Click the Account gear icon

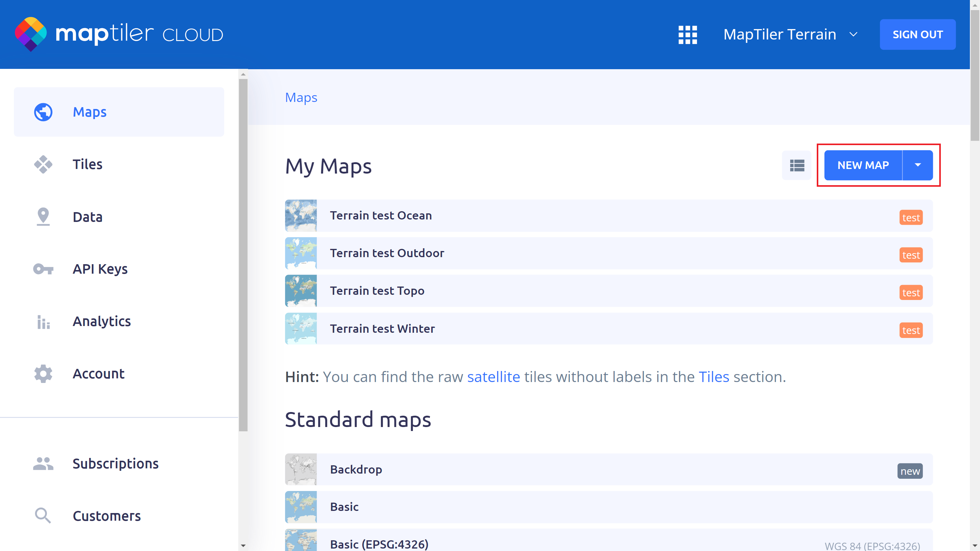(x=43, y=374)
